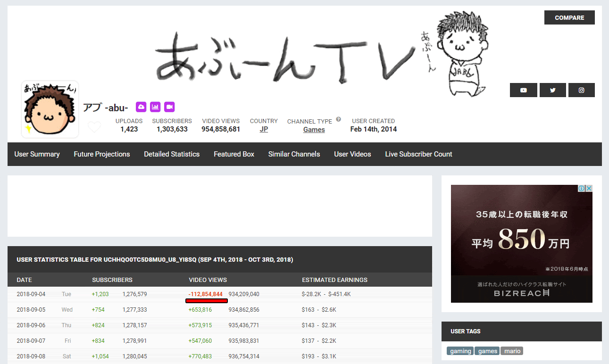
Task: Click the user statistics table title
Action: click(155, 260)
